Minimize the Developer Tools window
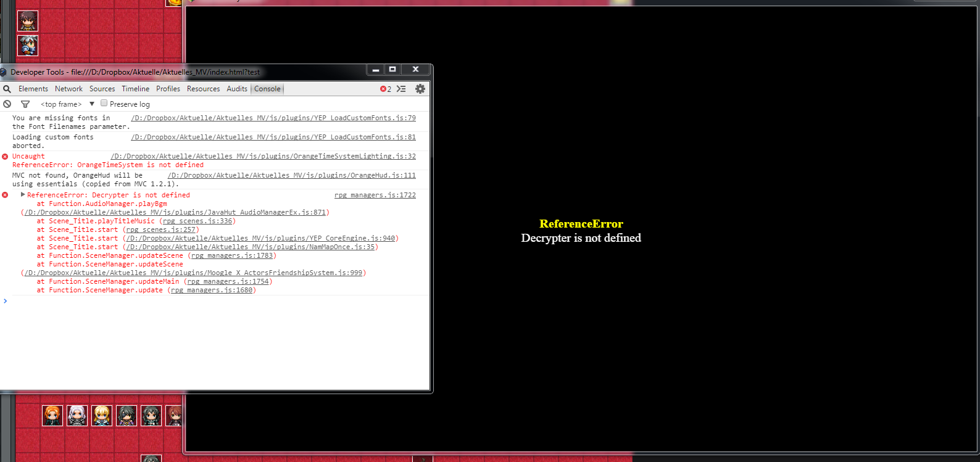The width and height of the screenshot is (980, 462). (x=375, y=69)
